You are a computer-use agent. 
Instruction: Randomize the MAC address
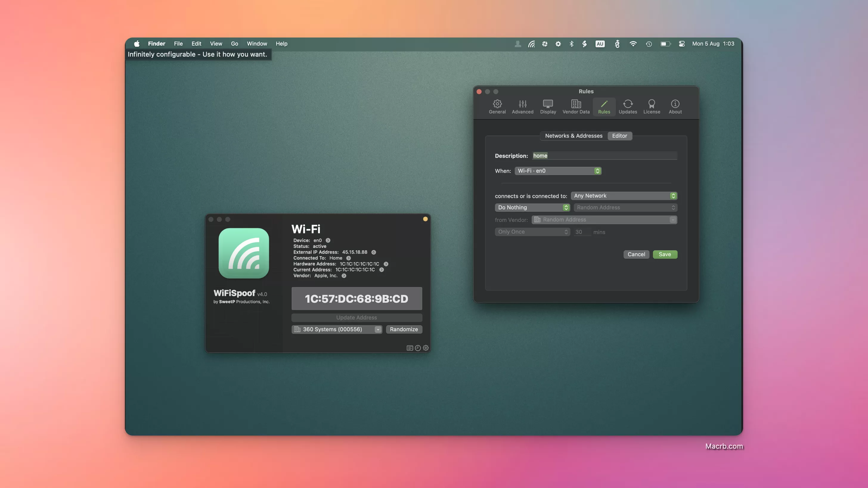point(404,330)
